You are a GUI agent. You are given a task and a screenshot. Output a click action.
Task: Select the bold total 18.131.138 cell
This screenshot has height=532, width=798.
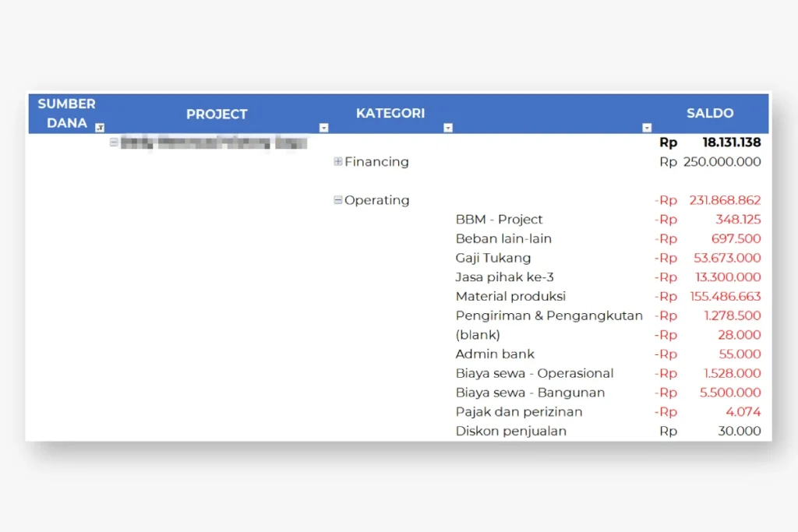[x=731, y=143]
